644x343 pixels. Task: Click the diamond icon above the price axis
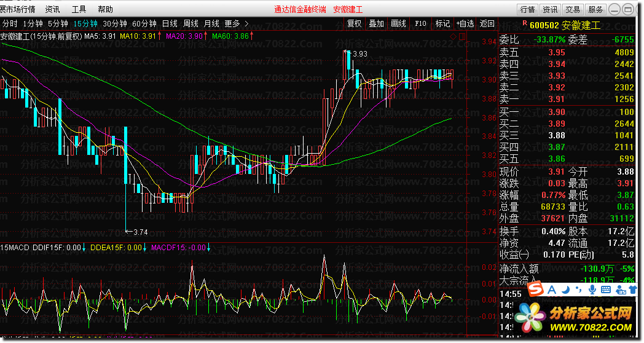[453, 36]
